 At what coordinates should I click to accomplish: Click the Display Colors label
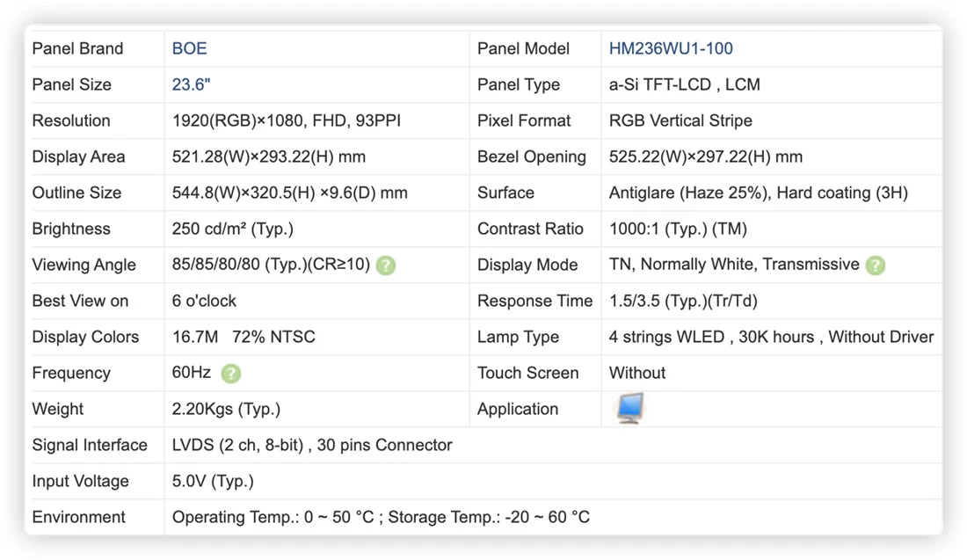click(x=85, y=337)
